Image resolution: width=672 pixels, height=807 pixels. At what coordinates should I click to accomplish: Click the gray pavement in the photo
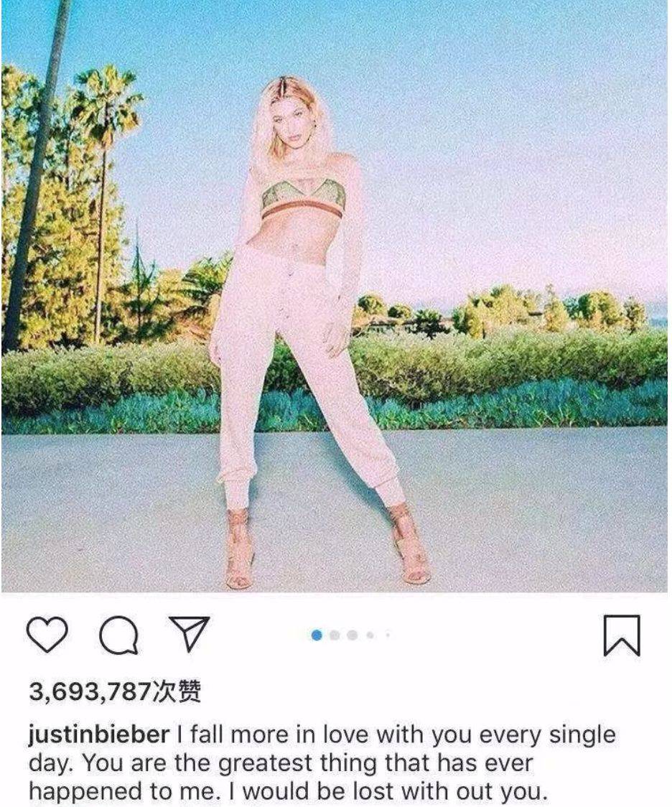[541, 510]
